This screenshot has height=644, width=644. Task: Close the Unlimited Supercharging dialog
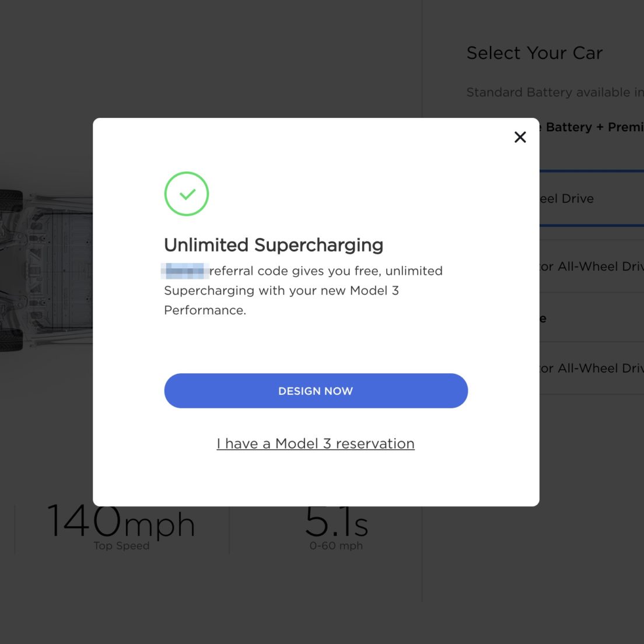(520, 137)
